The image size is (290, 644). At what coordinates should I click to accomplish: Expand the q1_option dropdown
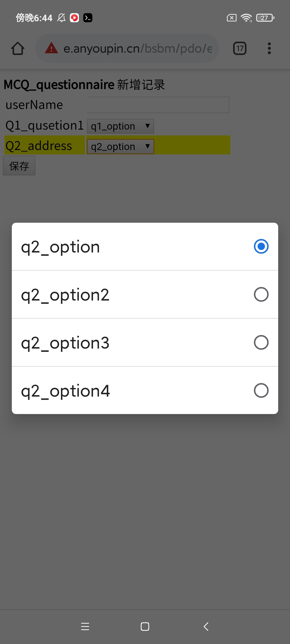(121, 126)
